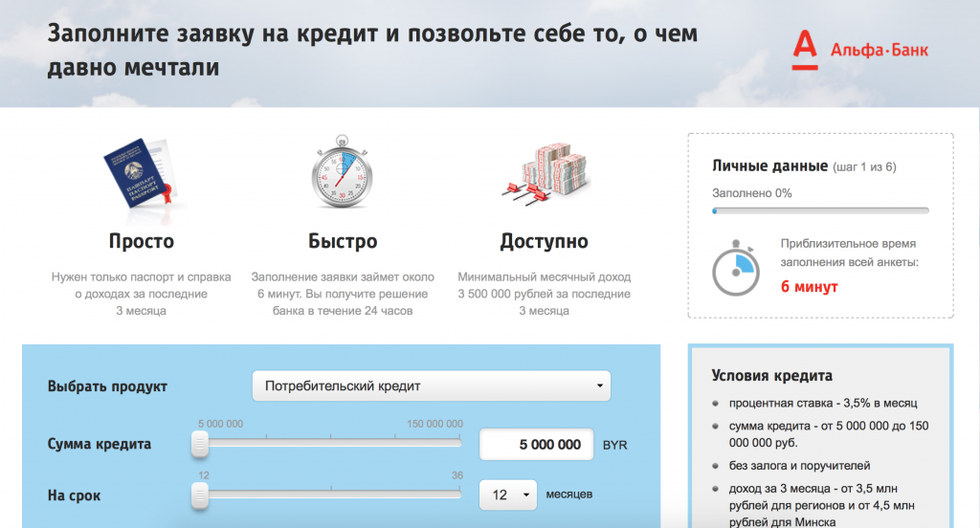980x528 pixels.
Task: Click the blue timer icon beside 6 минут
Action: 736,268
